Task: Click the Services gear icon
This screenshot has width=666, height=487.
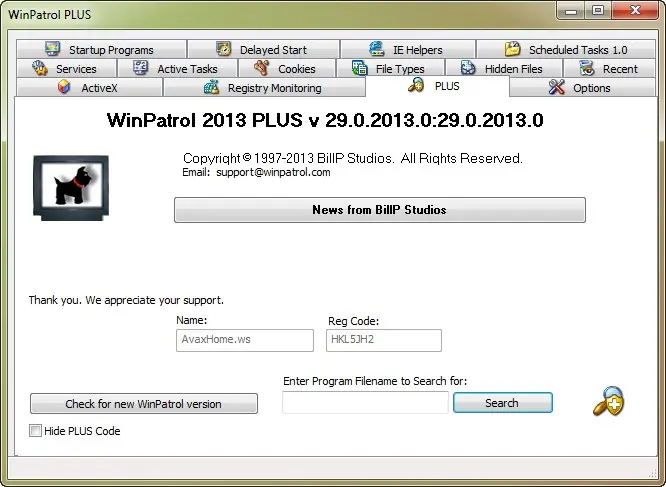Action: 40,68
